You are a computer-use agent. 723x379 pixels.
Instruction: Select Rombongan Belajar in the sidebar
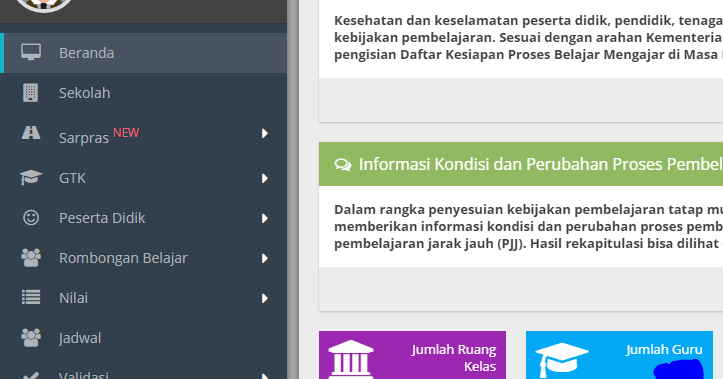(143, 258)
